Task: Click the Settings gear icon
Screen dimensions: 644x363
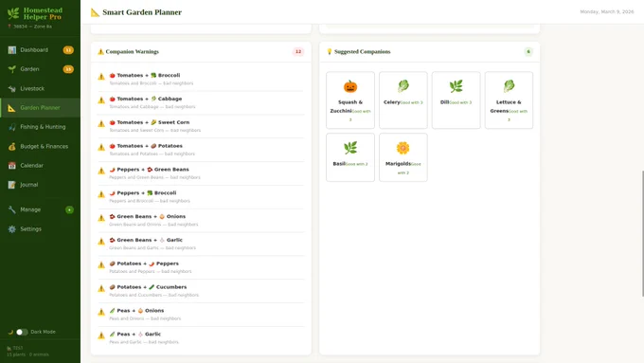Action: tap(12, 229)
